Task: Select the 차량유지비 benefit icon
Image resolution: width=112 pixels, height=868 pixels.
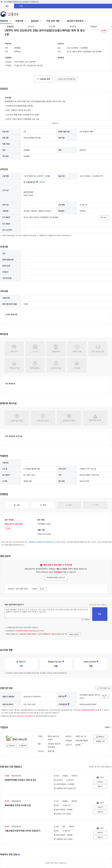Action: [x=56, y=349]
